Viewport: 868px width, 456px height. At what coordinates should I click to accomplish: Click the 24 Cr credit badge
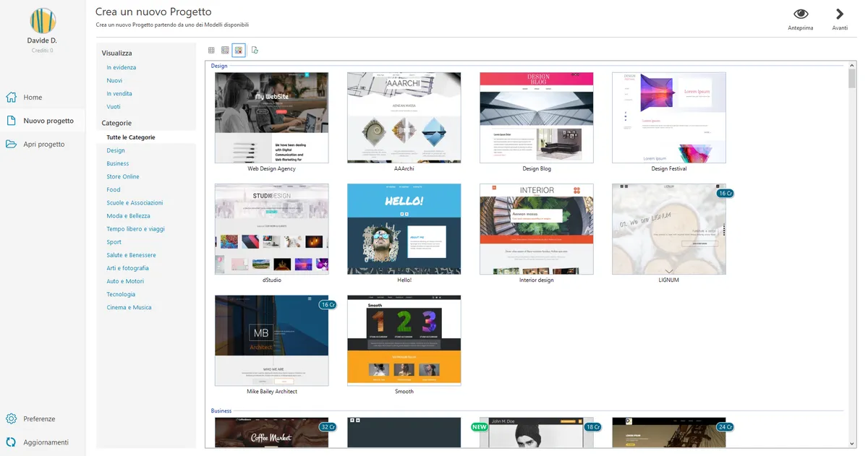pos(725,427)
